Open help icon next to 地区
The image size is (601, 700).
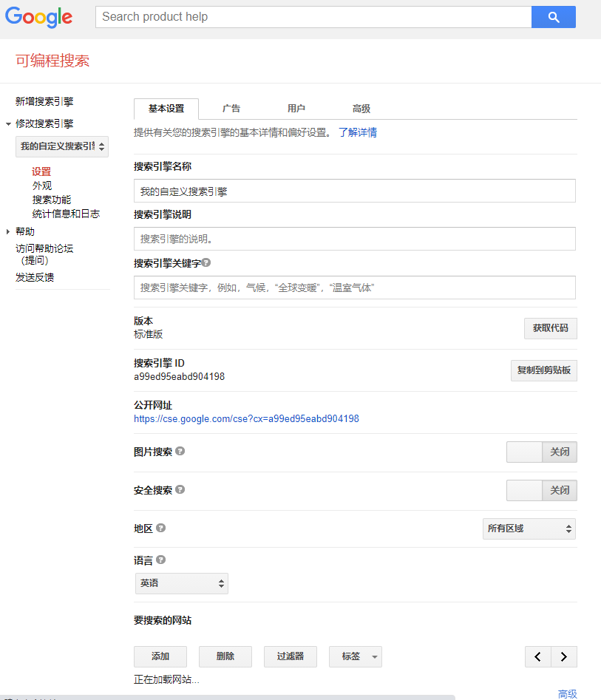(x=160, y=528)
